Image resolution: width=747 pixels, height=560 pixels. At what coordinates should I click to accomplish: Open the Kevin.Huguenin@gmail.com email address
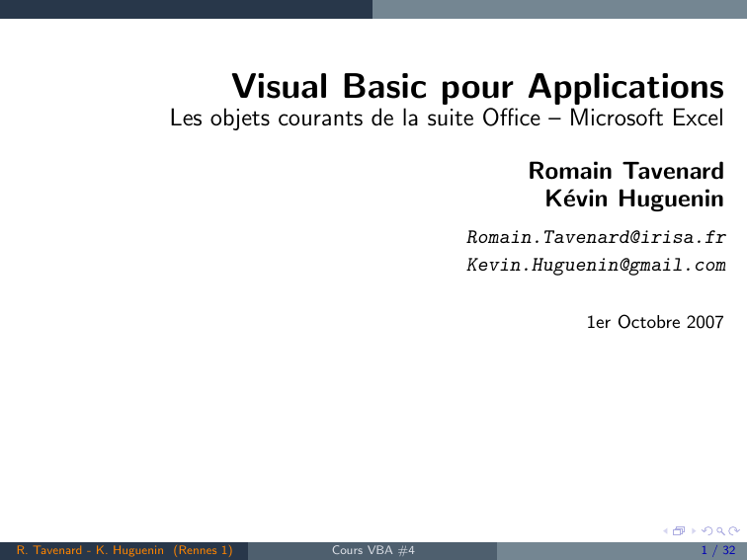596,265
